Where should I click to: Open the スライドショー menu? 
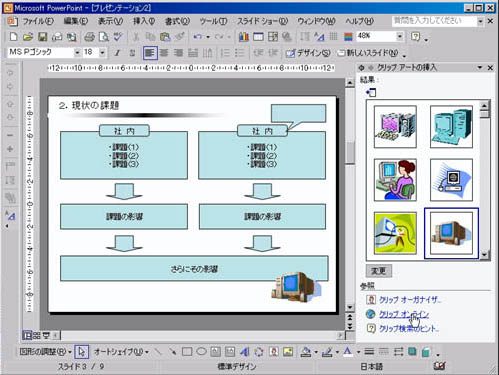[262, 21]
